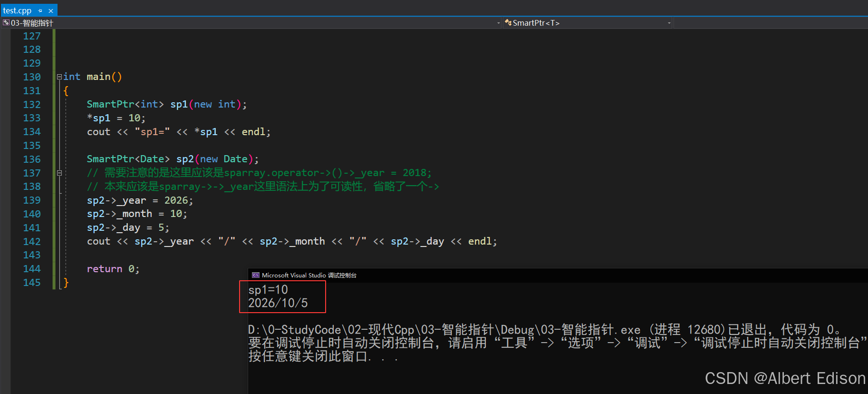Click sp2->_month = 10; statement
Screen dimensions: 868x394
[x=137, y=214]
